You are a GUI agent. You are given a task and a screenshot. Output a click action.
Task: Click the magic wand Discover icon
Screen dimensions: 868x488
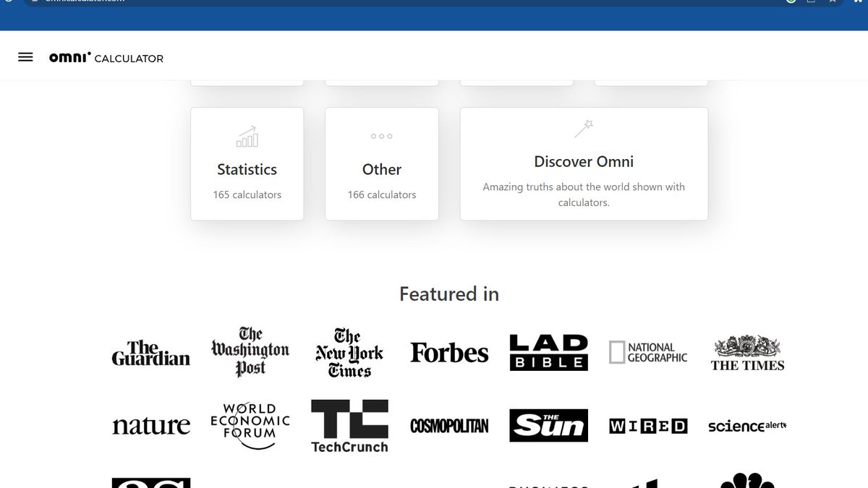[x=584, y=129]
